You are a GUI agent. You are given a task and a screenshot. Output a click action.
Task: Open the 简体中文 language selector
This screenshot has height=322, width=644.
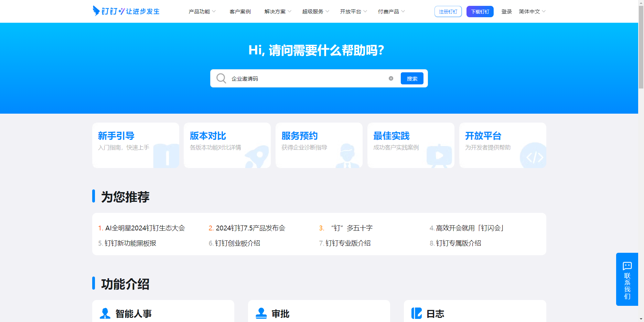point(532,11)
